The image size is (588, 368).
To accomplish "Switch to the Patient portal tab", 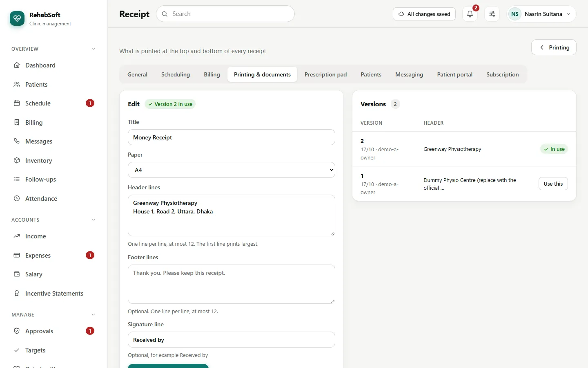I will (454, 74).
